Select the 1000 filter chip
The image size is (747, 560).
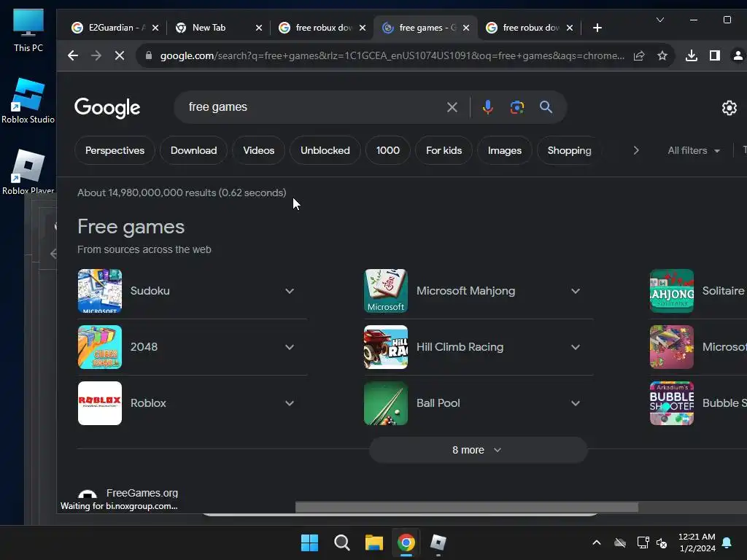pos(388,150)
